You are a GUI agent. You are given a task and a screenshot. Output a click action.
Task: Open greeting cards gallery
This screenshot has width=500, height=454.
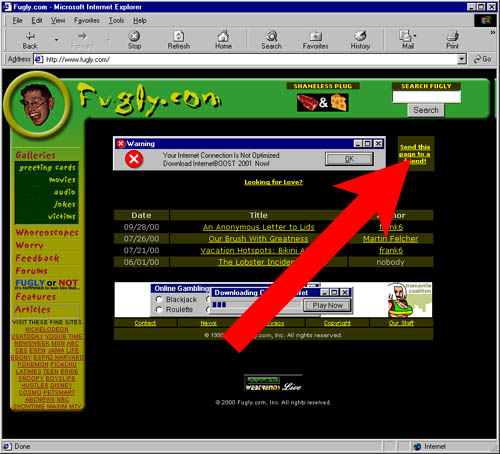click(47, 167)
